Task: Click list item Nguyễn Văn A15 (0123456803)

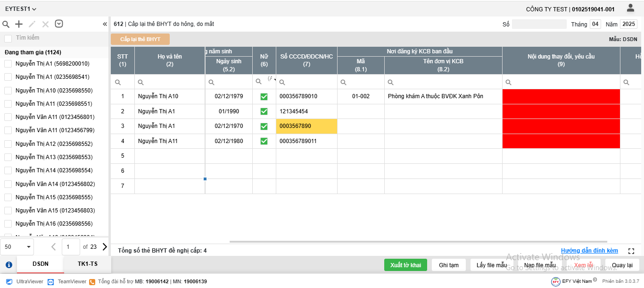Action: click(55, 211)
